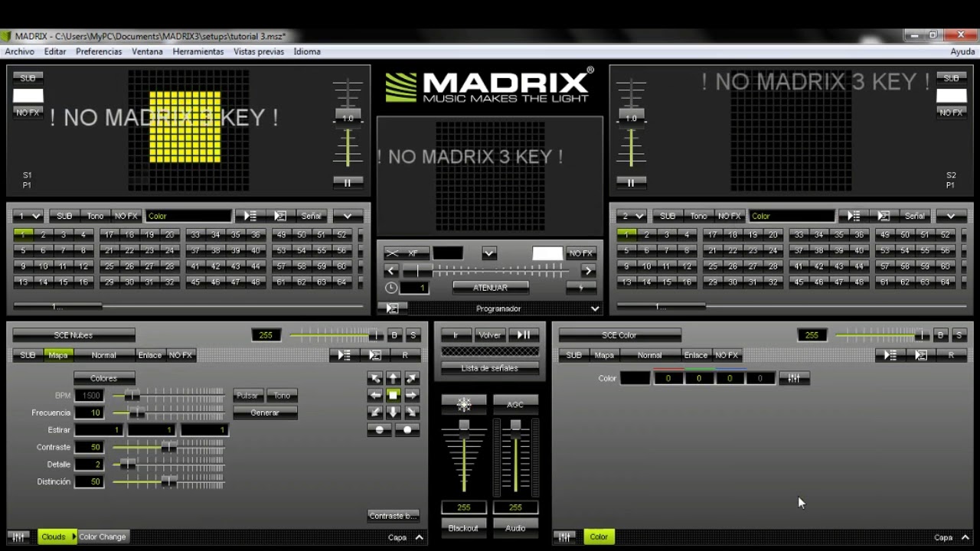
Task: Move crossfader right with arrow button
Action: 588,270
